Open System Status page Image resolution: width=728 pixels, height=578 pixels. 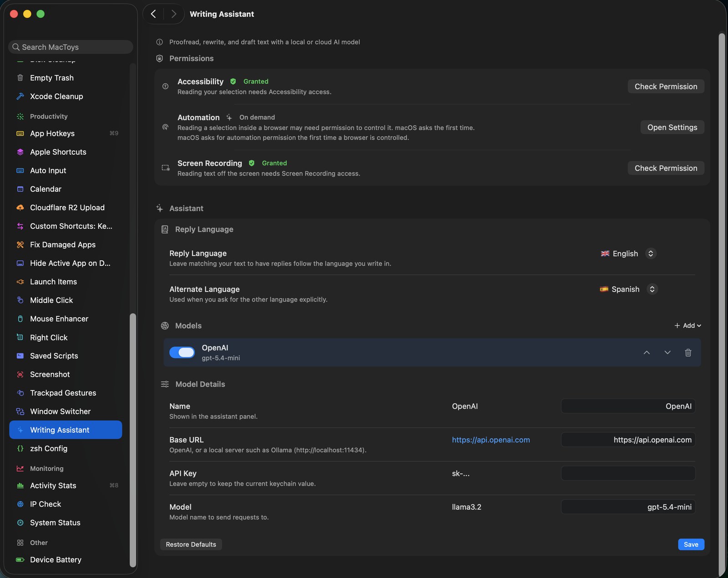pos(66,523)
